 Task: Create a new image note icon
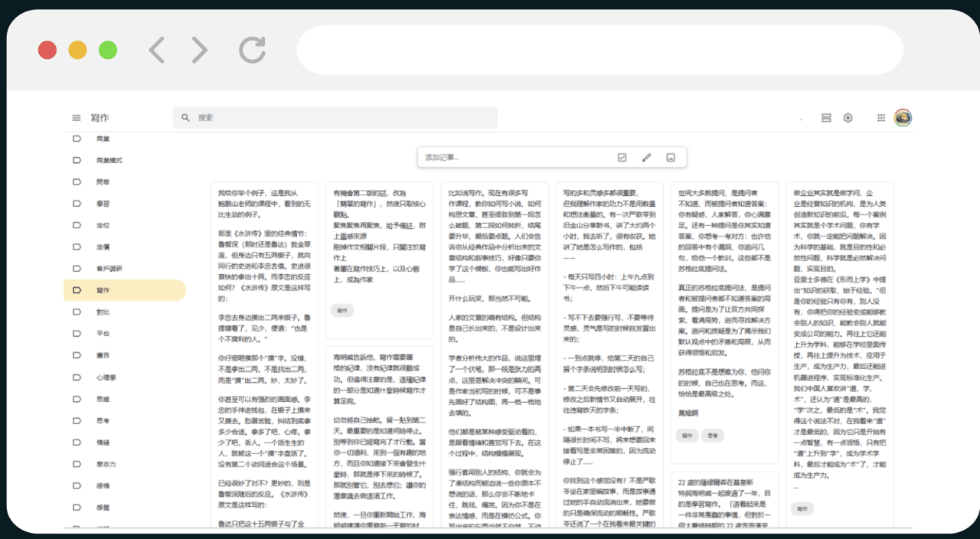[x=671, y=158]
